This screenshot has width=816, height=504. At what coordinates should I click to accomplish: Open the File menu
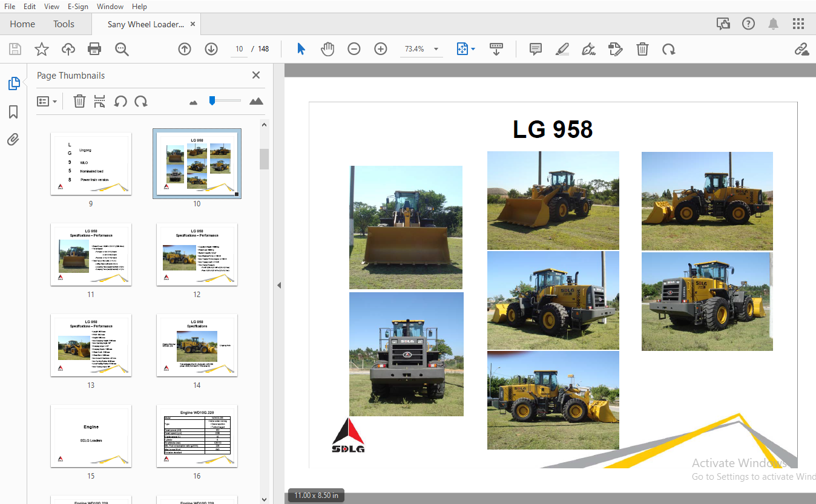[x=10, y=6]
